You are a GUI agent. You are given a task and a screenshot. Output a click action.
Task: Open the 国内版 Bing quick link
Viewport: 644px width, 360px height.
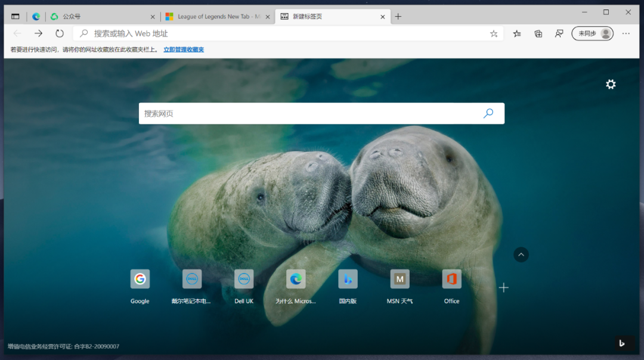click(x=348, y=287)
